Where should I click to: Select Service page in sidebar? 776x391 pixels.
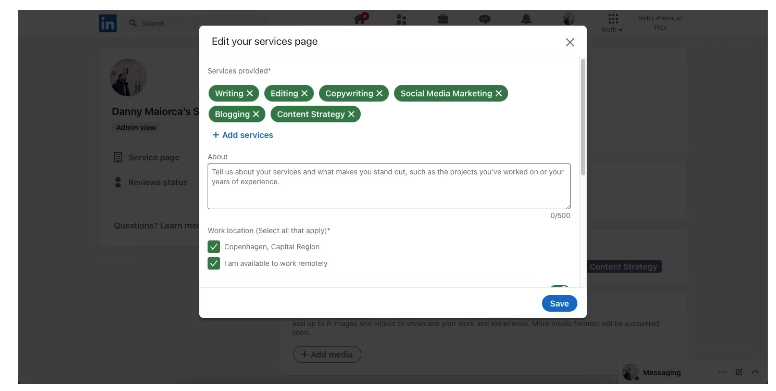pos(146,157)
